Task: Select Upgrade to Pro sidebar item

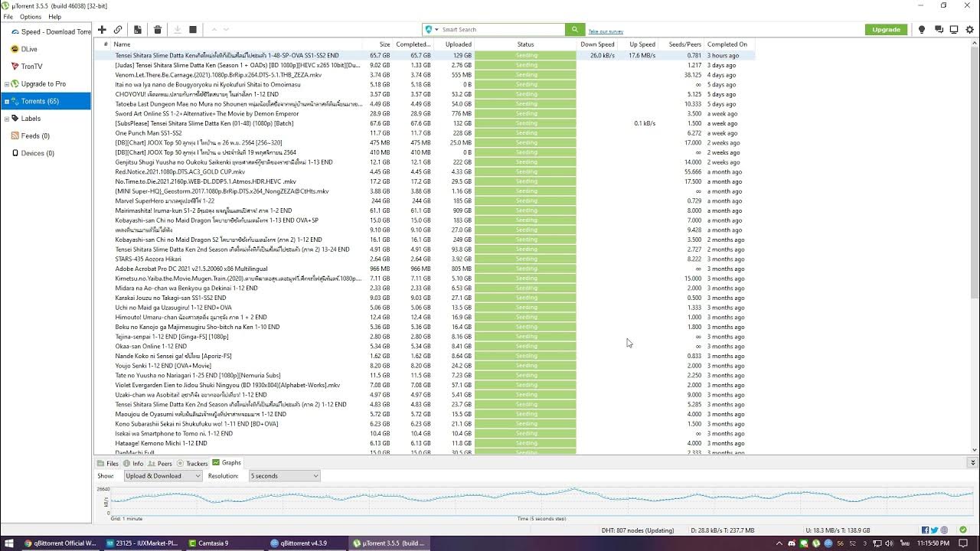Action: [43, 84]
